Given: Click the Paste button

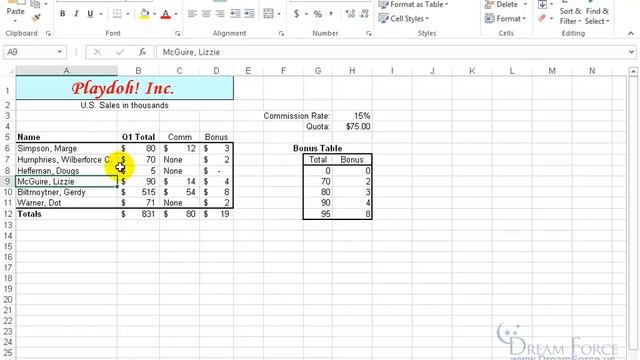Looking at the screenshot, I should point(15,11).
